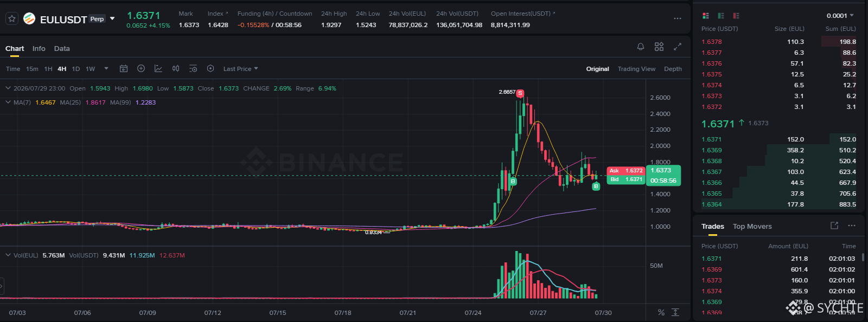Open the header's three-dot more menu

(678, 18)
